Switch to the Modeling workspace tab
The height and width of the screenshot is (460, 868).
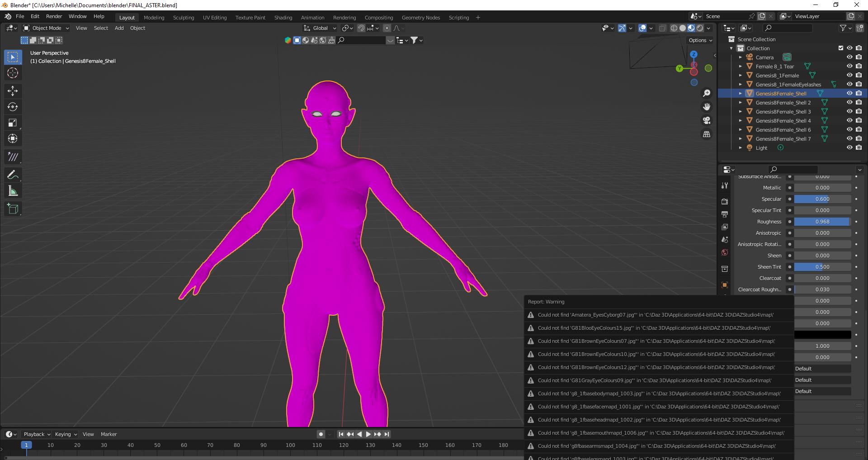[x=154, y=17]
